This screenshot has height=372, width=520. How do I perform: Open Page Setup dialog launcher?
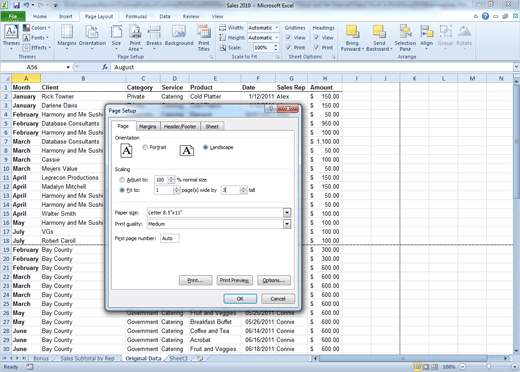(x=211, y=57)
